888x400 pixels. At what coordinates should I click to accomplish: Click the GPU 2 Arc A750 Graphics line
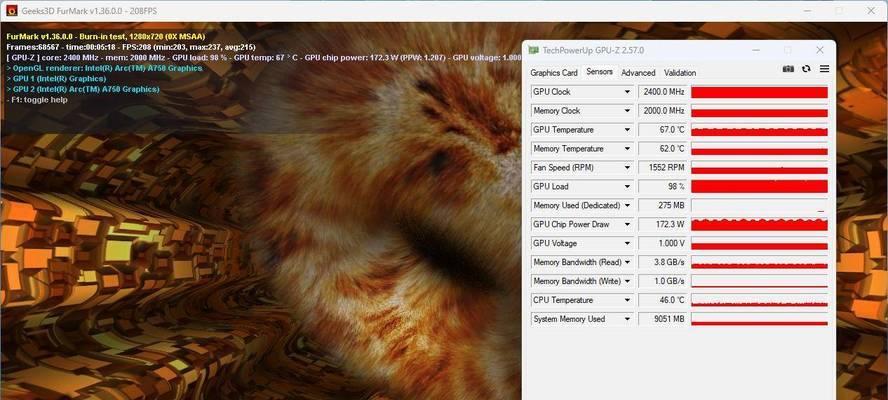(83, 90)
